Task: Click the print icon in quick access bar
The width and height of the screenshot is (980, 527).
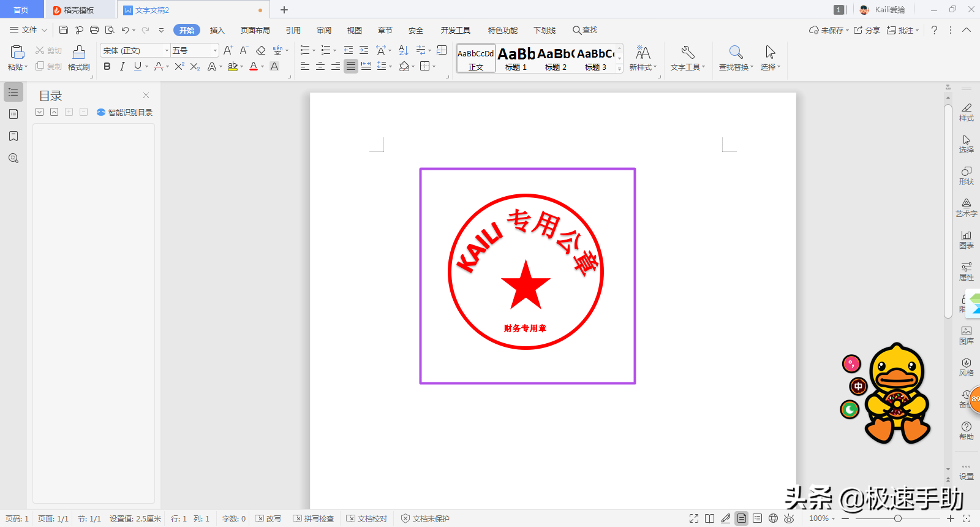Action: (94, 30)
